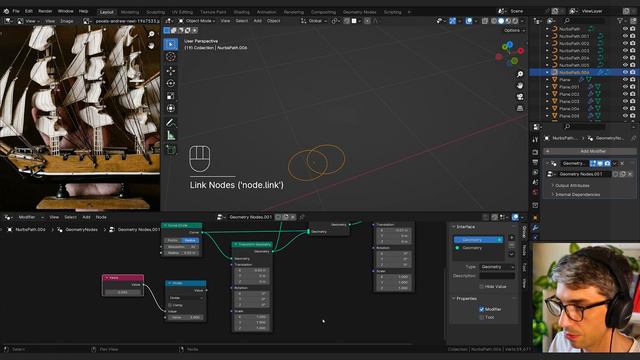The height and width of the screenshot is (360, 640).
Task: Open the node editor Add menu
Action: pyautogui.click(x=86, y=217)
